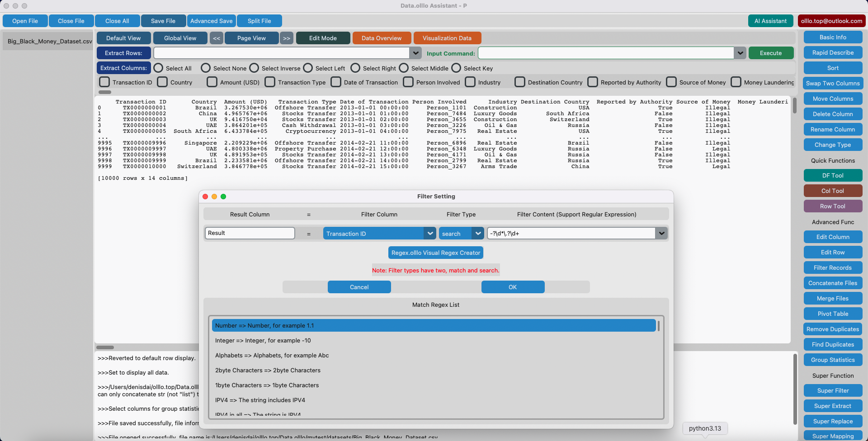This screenshot has height=441, width=868.
Task: Check the Reported by Authority checkbox
Action: pos(593,82)
